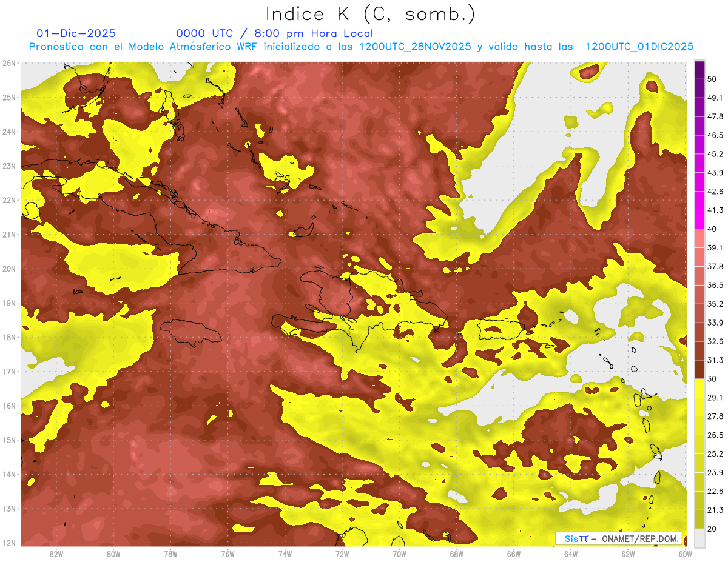Click the salmon swatch between 39.1 and 40
Viewport: 728px width, 562px height.
(x=699, y=238)
